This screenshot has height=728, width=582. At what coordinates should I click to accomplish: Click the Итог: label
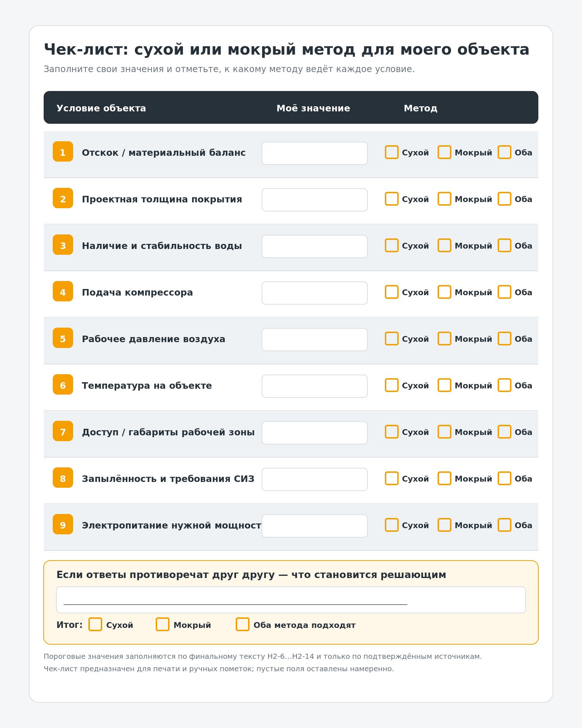click(x=69, y=625)
